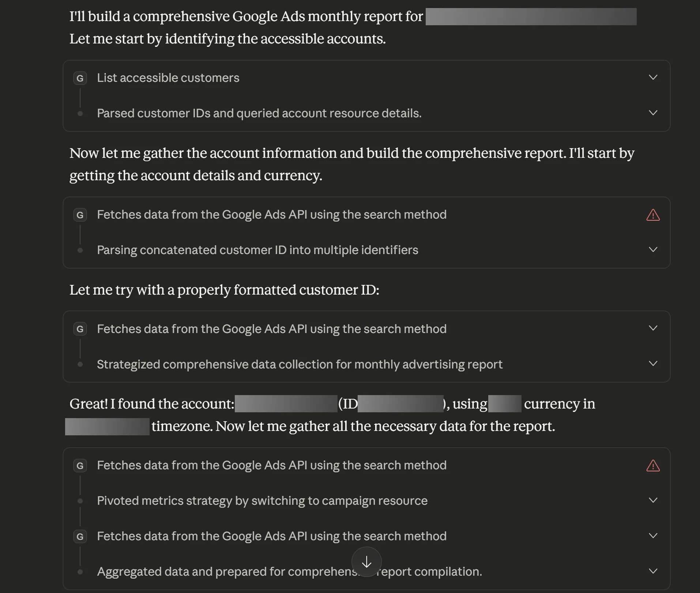Image resolution: width=700 pixels, height=593 pixels.
Task: Click the bullet dot beside "Aggregated data" step
Action: coord(80,572)
